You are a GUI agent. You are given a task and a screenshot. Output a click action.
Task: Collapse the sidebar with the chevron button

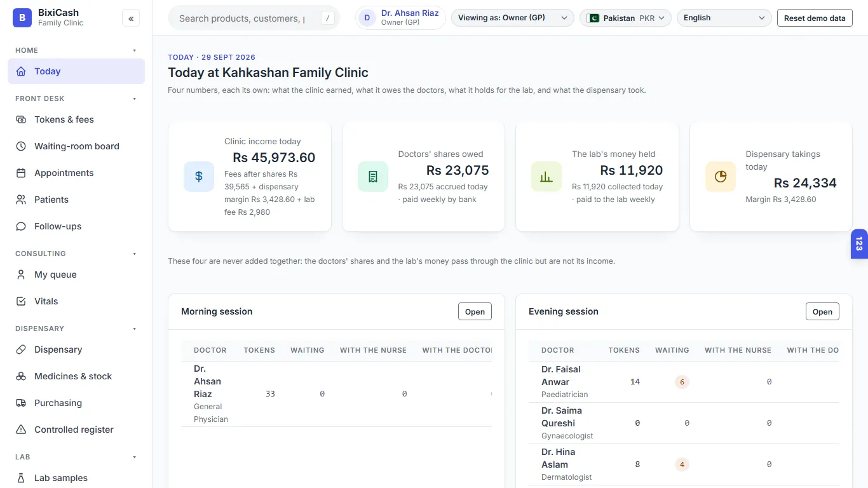click(x=131, y=18)
